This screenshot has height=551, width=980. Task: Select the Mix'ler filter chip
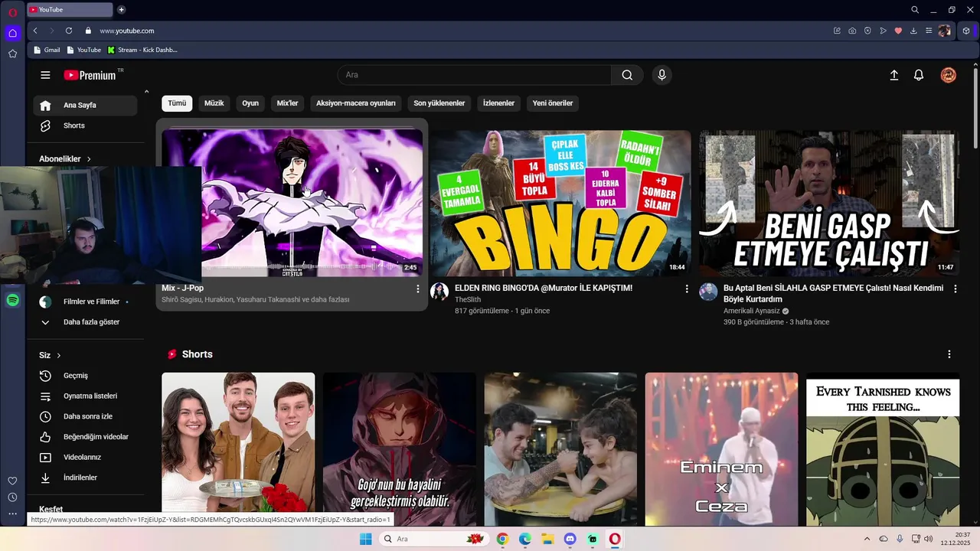pos(287,103)
